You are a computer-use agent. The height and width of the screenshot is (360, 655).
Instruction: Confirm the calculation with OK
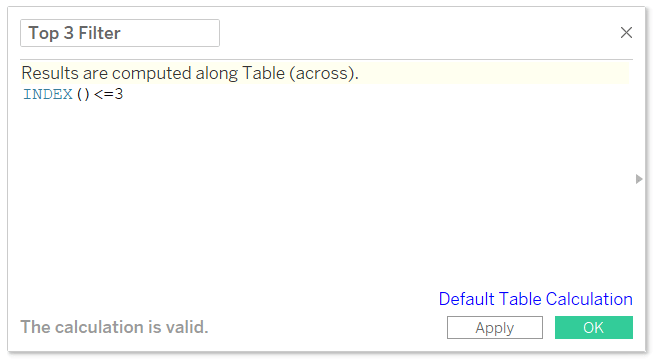pyautogui.click(x=594, y=327)
